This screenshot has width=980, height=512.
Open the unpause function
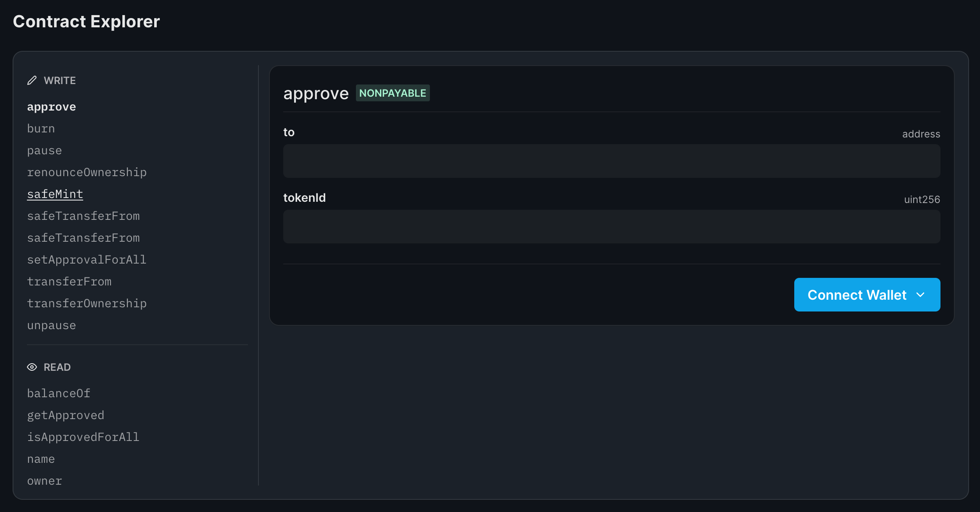(x=51, y=325)
